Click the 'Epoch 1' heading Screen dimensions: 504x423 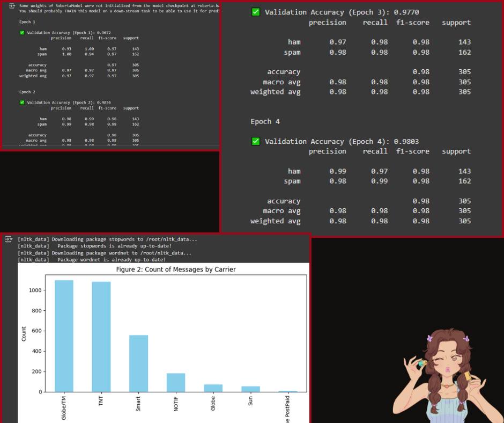point(27,22)
